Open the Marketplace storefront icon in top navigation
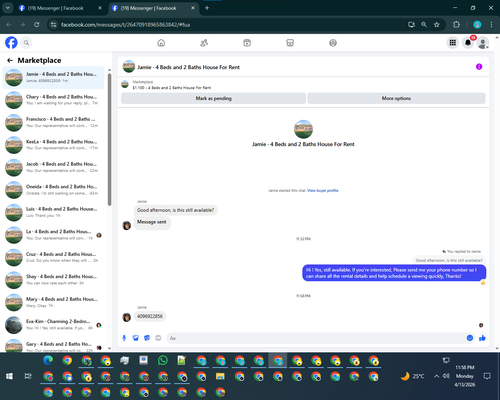Image resolution: width=500 pixels, height=400 pixels. coord(290,43)
